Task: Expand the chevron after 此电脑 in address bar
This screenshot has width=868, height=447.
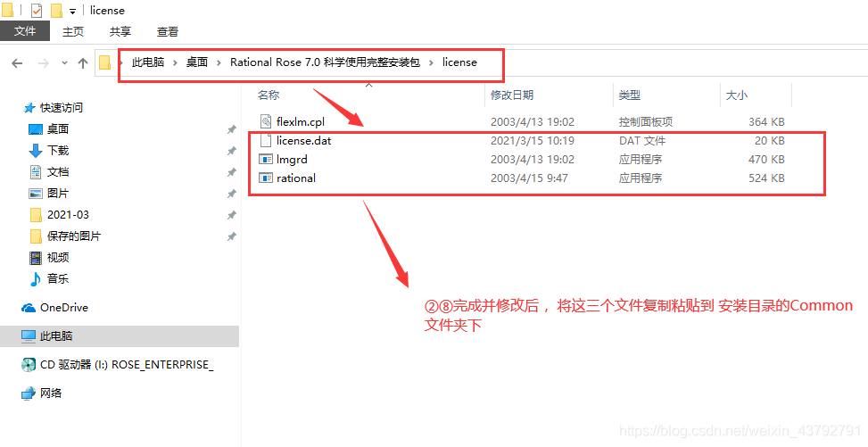Action: point(175,62)
